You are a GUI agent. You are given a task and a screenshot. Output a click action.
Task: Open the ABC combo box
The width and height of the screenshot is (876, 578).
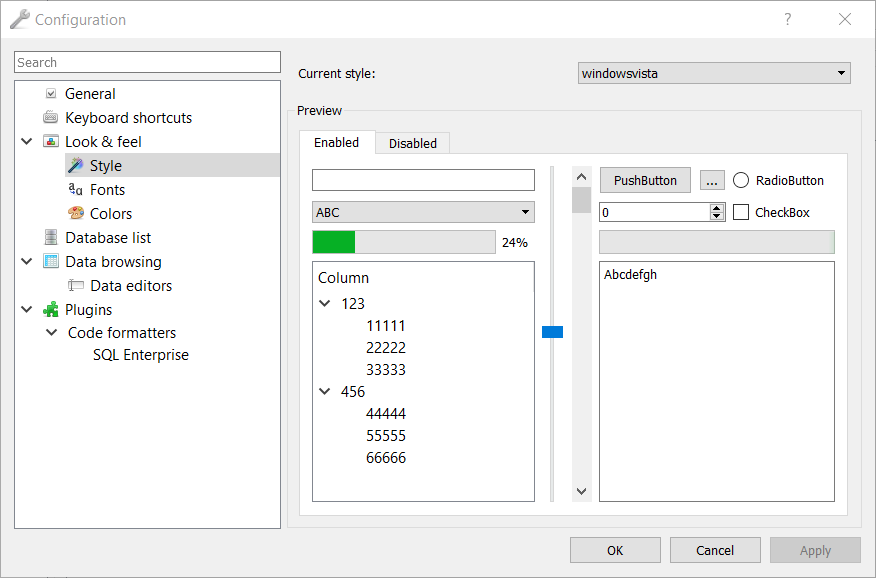click(x=423, y=212)
